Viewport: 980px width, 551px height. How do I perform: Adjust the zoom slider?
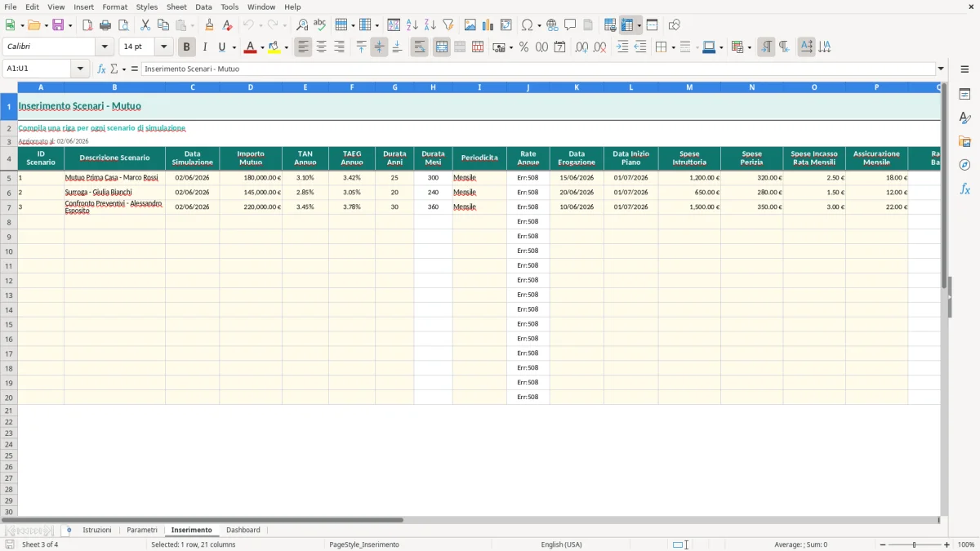915,544
